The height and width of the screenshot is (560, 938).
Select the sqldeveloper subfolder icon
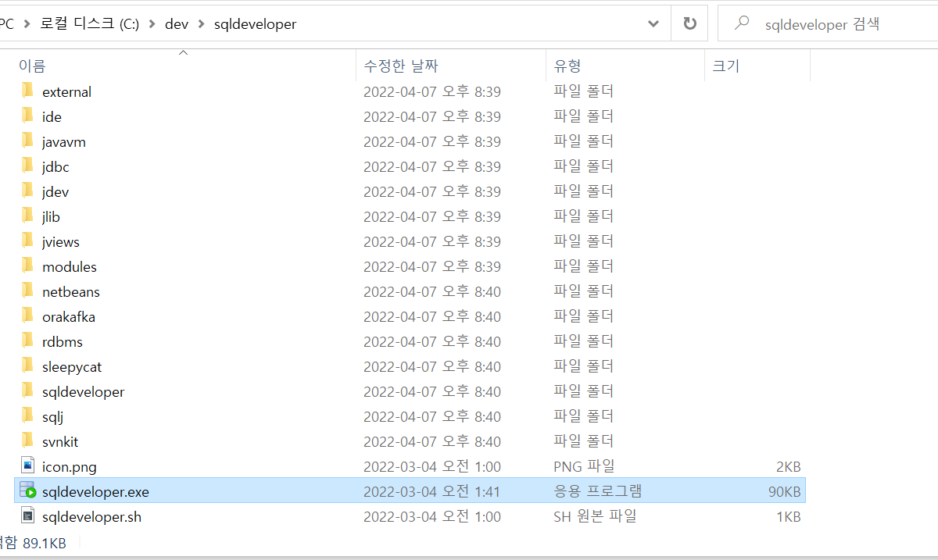click(x=27, y=391)
